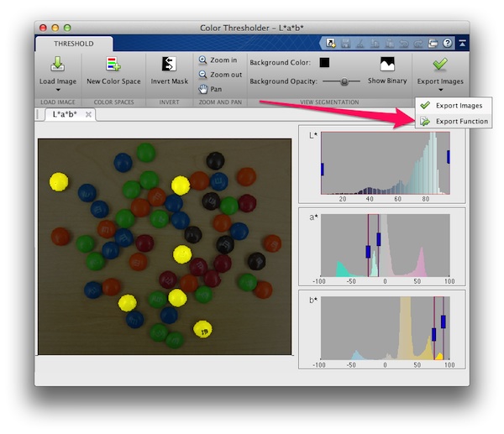504x434 pixels.
Task: Click the New Color Space icon
Action: pos(113,65)
